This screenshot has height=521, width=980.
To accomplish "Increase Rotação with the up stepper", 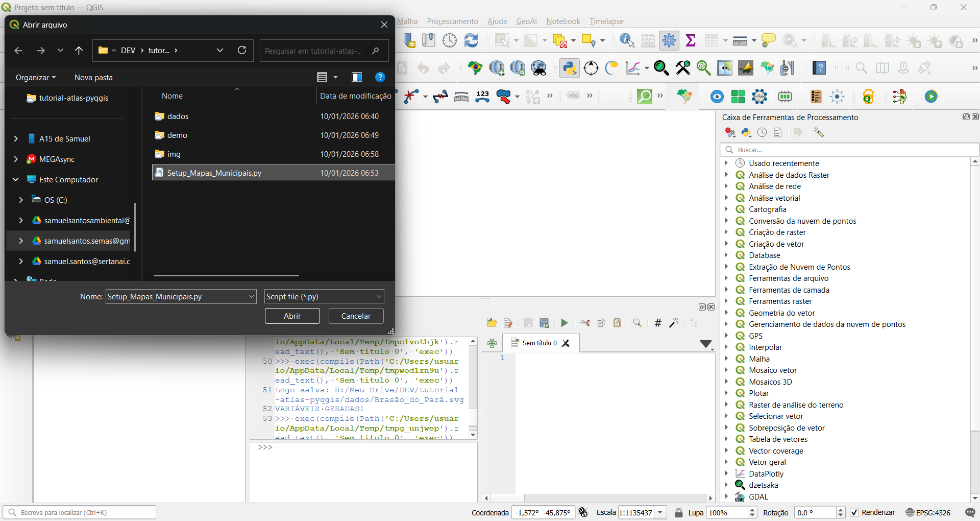I will [x=841, y=509].
